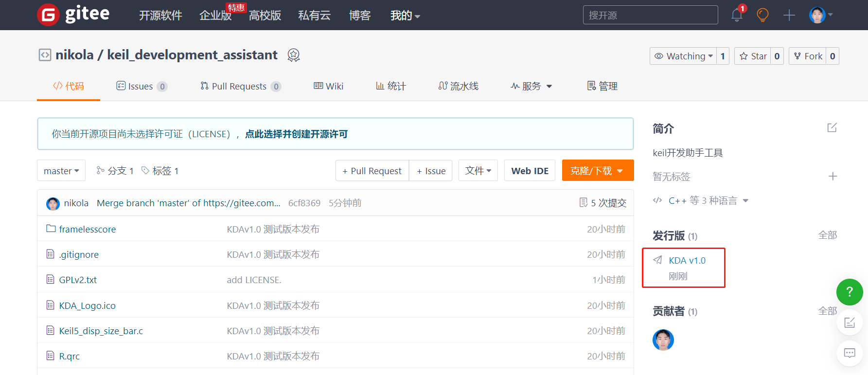Viewport: 868px width, 375px height.
Task: Open the 服务 dropdown tab
Action: pyautogui.click(x=531, y=86)
